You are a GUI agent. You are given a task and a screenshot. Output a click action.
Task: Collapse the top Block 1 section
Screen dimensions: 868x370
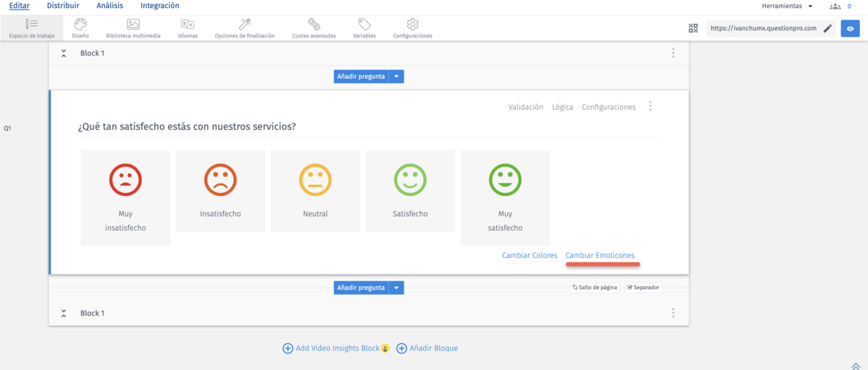(x=64, y=53)
